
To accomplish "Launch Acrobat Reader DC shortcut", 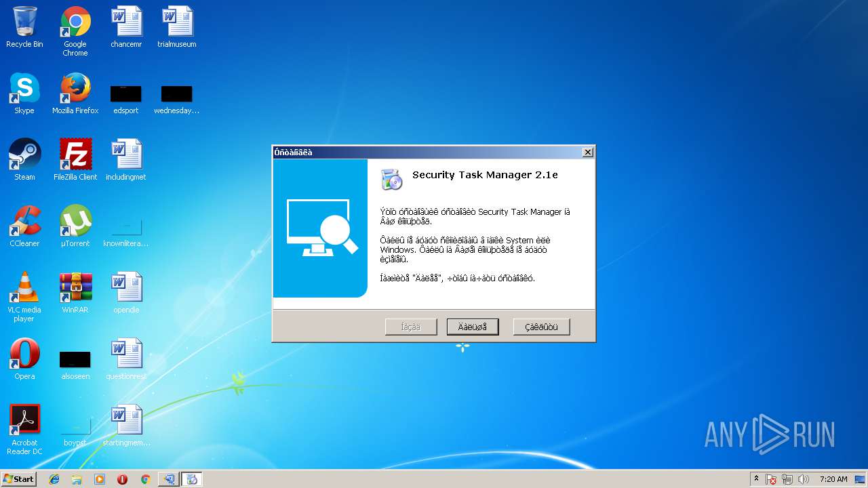I will [24, 430].
